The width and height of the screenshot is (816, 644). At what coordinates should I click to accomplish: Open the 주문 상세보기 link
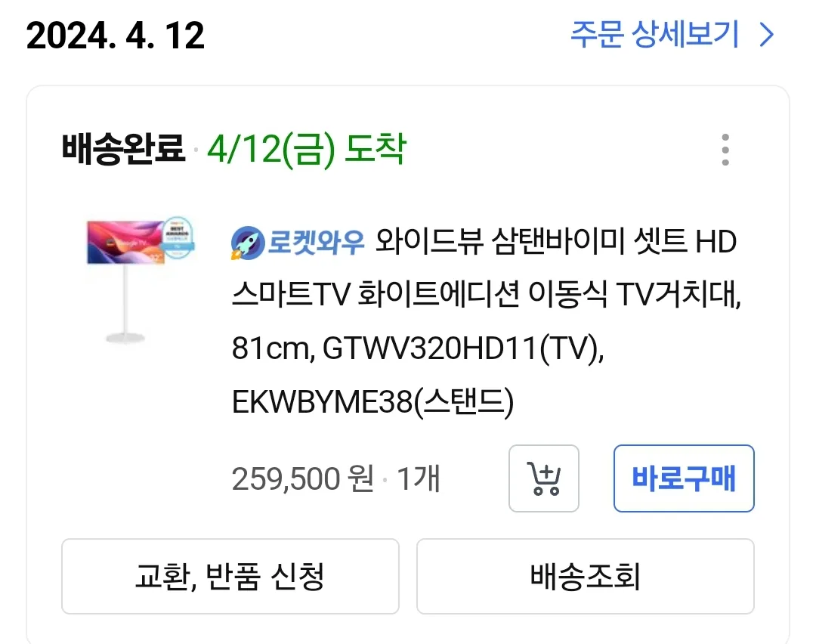[654, 35]
